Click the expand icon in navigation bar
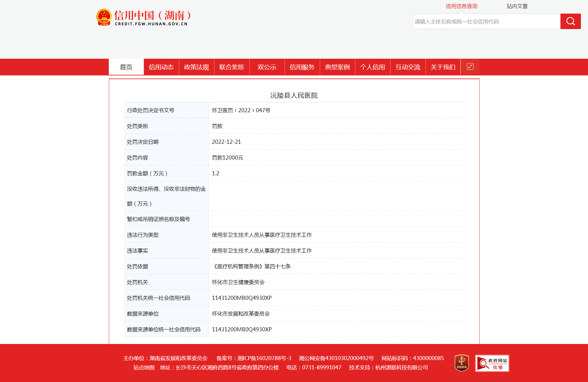This screenshot has height=382, width=588. 470,66
